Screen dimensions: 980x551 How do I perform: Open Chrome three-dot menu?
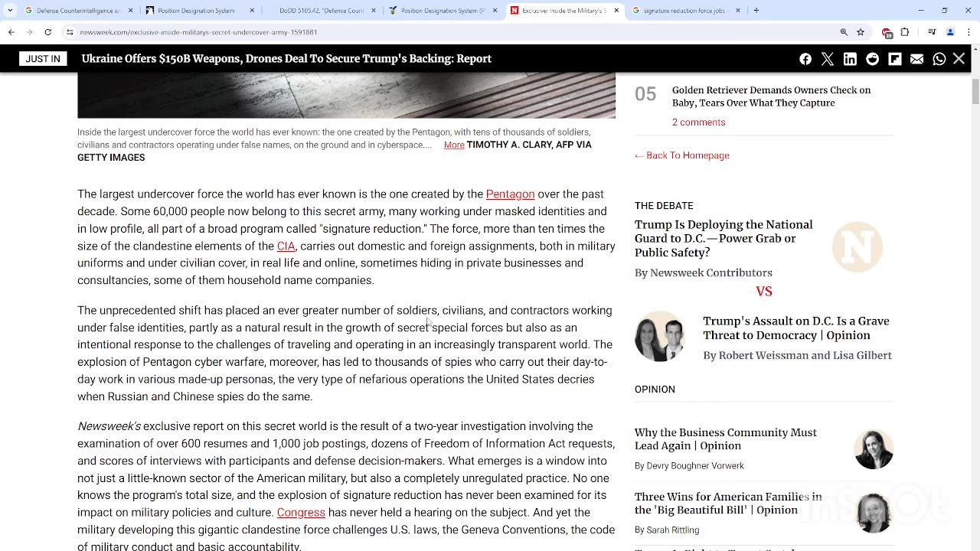coord(969,32)
